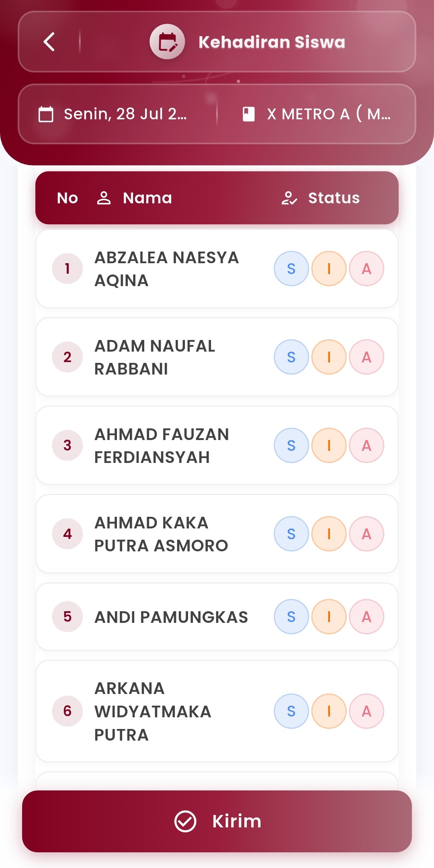Click the number 1 badge for Abzalea

pos(68,268)
